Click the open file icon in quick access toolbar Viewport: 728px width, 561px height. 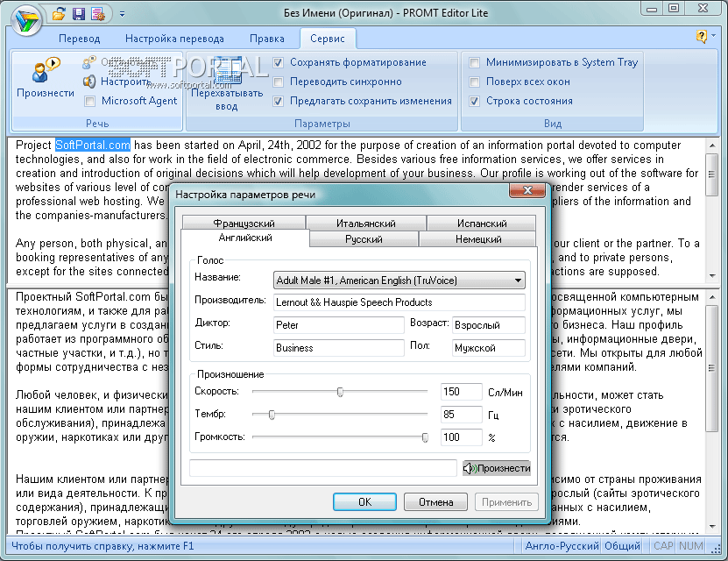[x=59, y=14]
